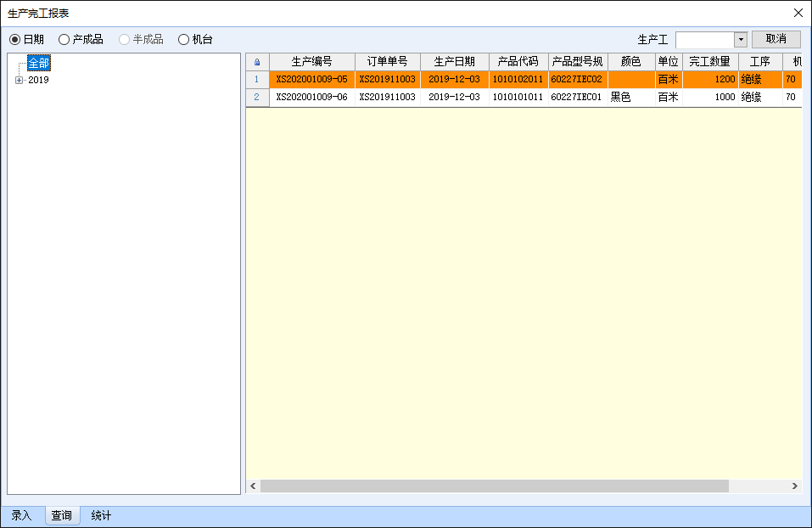Click inside the 生产工 input box

click(x=706, y=39)
